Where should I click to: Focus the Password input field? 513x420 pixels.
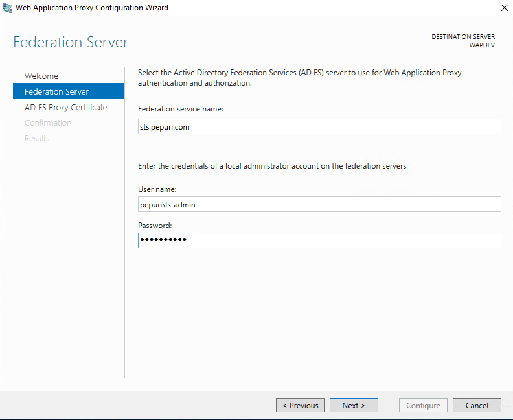[319, 240]
